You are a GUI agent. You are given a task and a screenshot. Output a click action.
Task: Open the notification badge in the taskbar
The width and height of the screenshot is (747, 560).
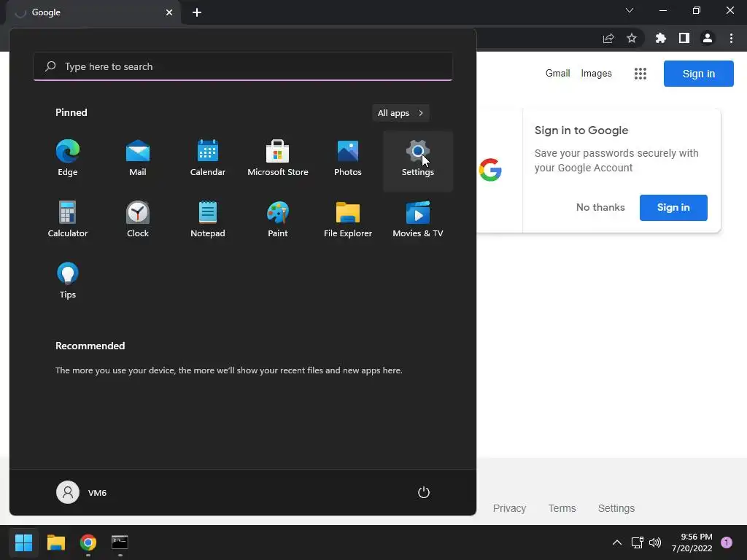pos(727,542)
